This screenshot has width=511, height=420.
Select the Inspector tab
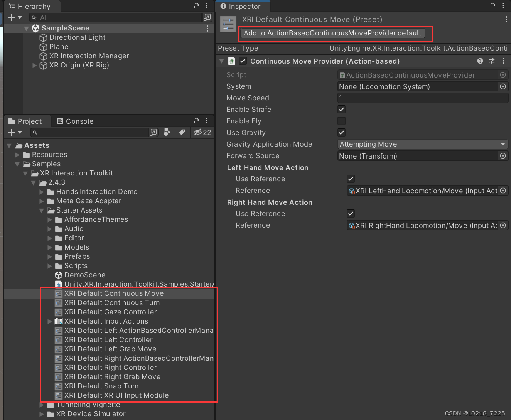pos(243,6)
